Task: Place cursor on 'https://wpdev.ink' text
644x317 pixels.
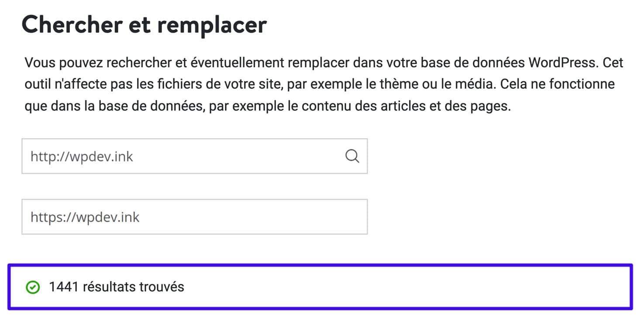Action: tap(85, 217)
